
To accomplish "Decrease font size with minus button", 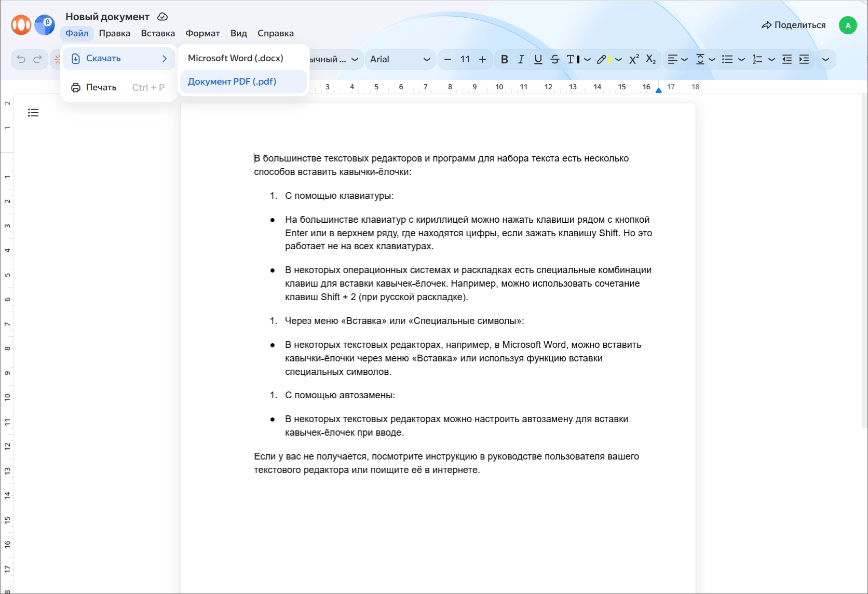I will 447,59.
